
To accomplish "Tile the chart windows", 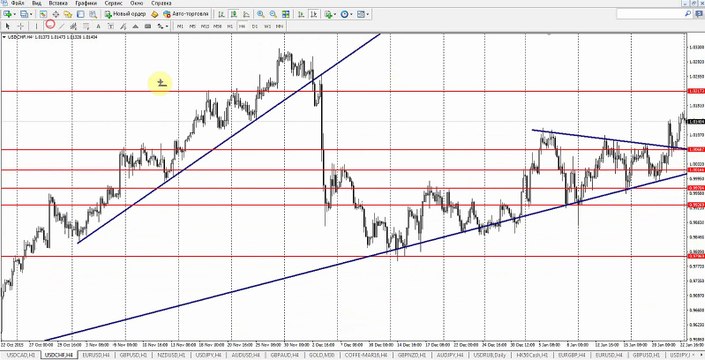I will pyautogui.click(x=286, y=14).
